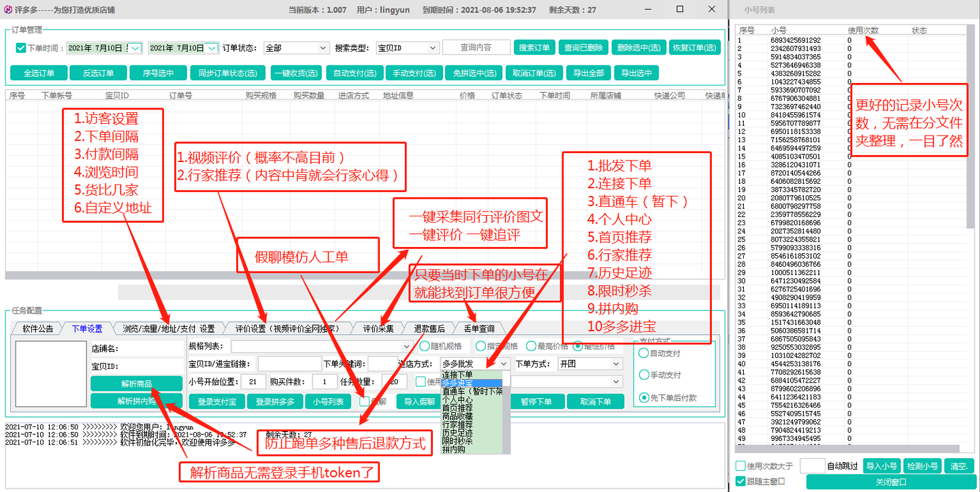Click the 取消下单 button
This screenshot has height=492, width=980.
pyautogui.click(x=595, y=401)
